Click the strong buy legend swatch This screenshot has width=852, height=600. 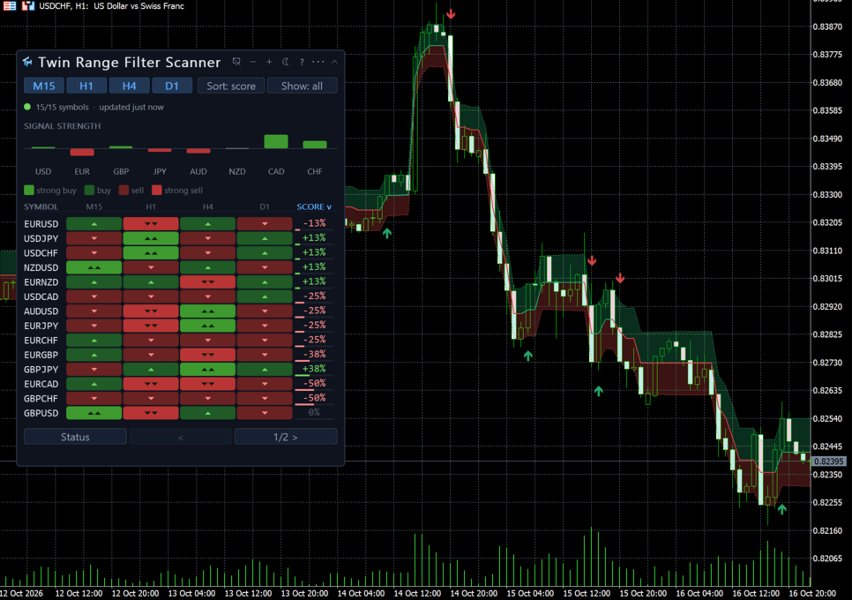pos(29,190)
